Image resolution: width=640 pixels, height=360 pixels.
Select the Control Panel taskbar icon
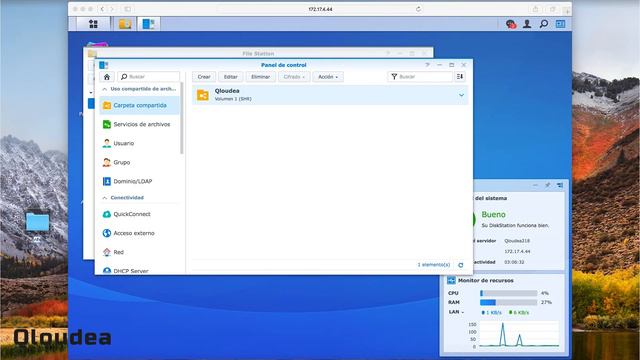click(148, 24)
